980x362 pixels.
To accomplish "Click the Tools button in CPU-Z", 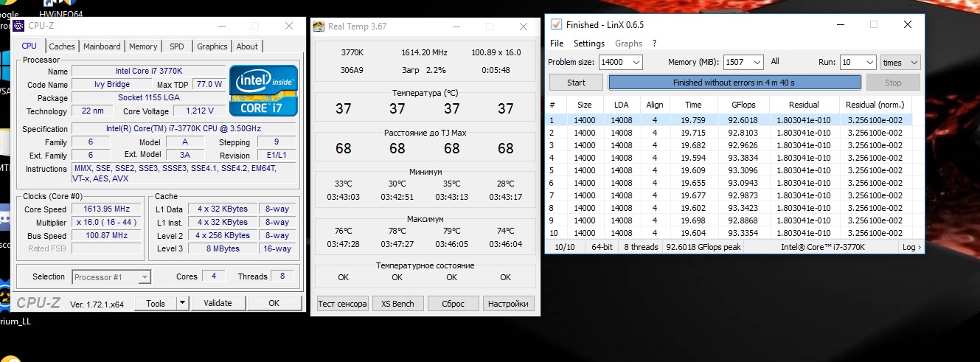I will [x=156, y=303].
